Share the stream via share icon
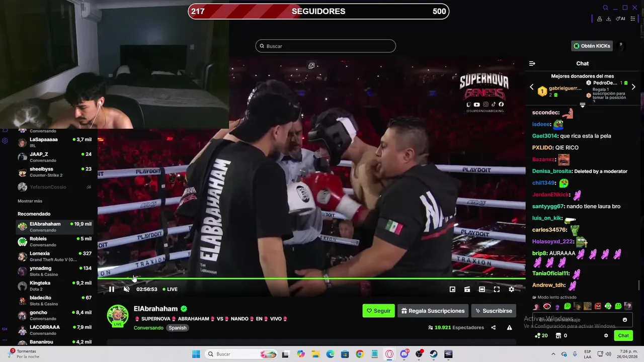This screenshot has height=362, width=644. [x=493, y=327]
